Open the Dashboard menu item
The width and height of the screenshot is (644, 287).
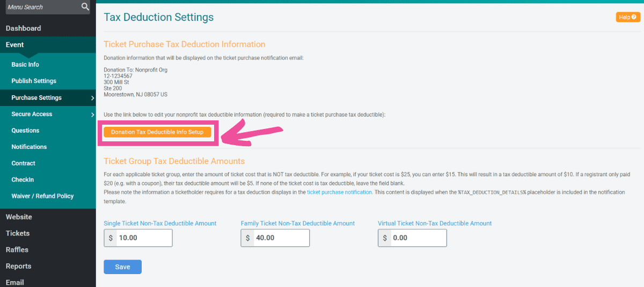24,28
